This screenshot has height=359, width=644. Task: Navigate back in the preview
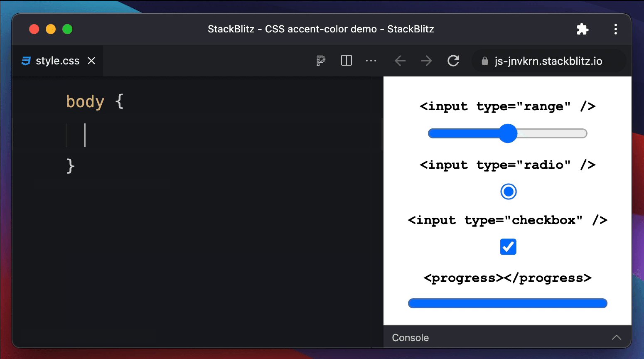click(400, 61)
